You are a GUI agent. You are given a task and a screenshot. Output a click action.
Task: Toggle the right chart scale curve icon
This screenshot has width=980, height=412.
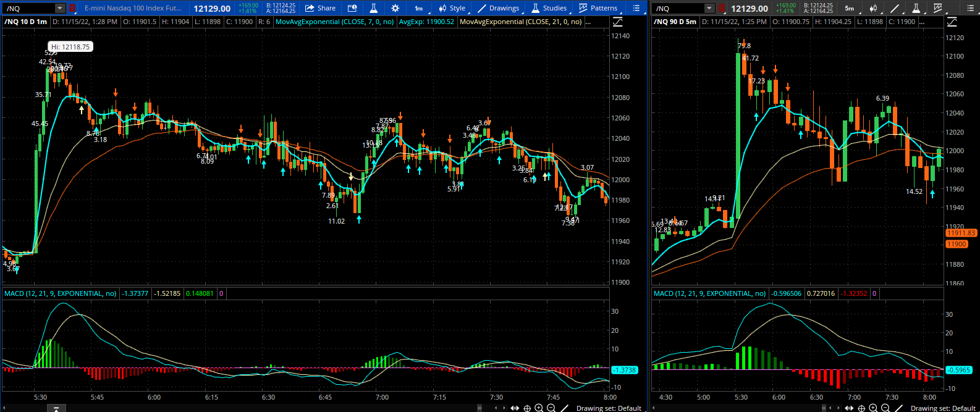click(952, 22)
